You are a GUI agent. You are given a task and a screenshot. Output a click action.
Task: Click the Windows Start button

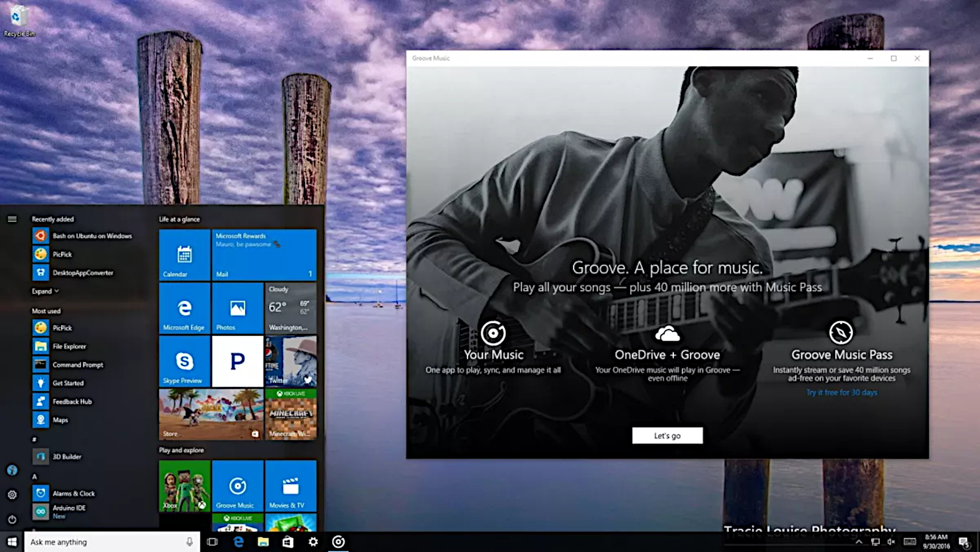(x=12, y=542)
